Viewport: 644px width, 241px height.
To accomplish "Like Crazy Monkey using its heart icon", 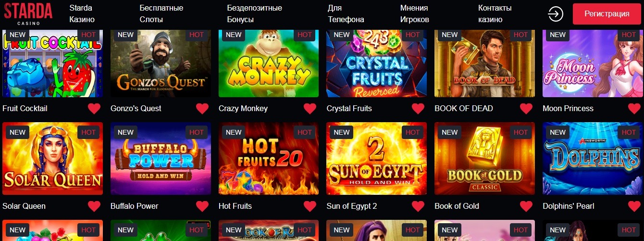I will tap(310, 109).
